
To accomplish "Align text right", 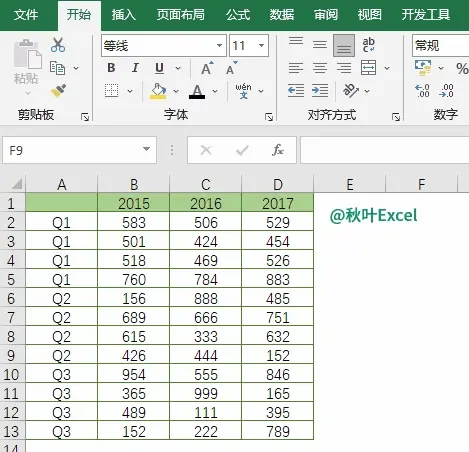I will 344,68.
